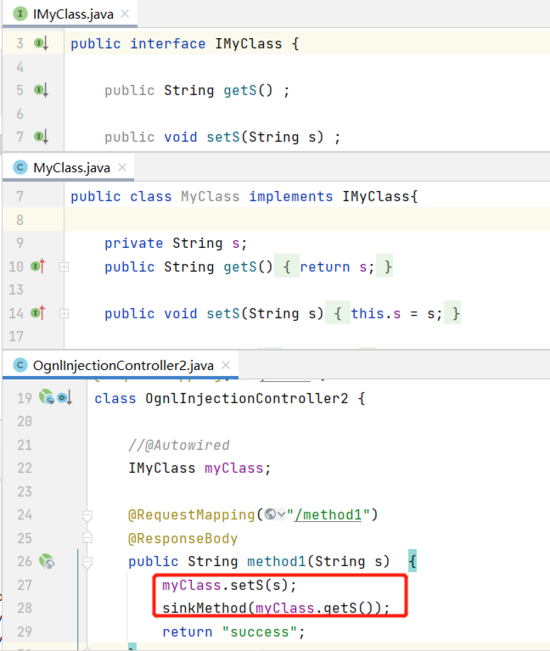Click "private String s;" field declaration

click(176, 243)
